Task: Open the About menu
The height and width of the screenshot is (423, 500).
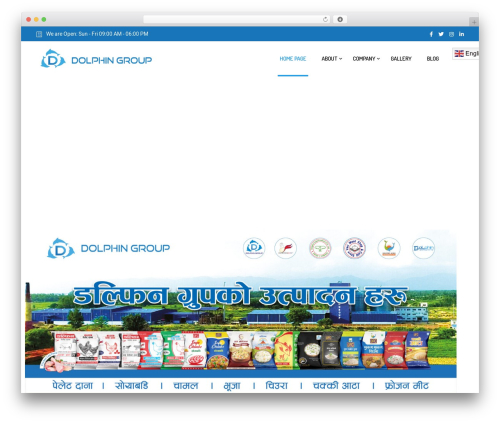Action: pyautogui.click(x=329, y=59)
